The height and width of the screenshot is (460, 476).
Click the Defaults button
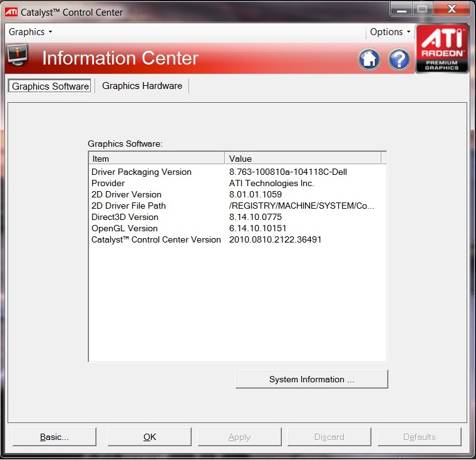[419, 437]
